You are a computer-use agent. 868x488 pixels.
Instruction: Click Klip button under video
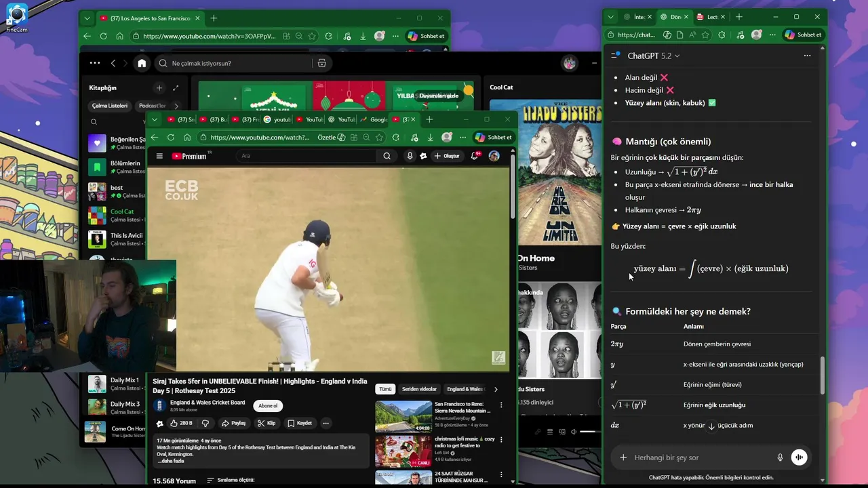click(267, 423)
